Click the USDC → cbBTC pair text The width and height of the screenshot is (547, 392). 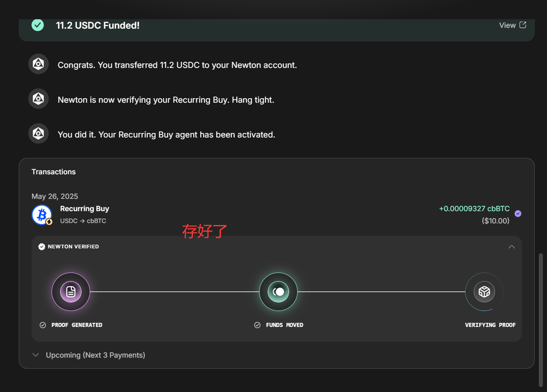(83, 221)
